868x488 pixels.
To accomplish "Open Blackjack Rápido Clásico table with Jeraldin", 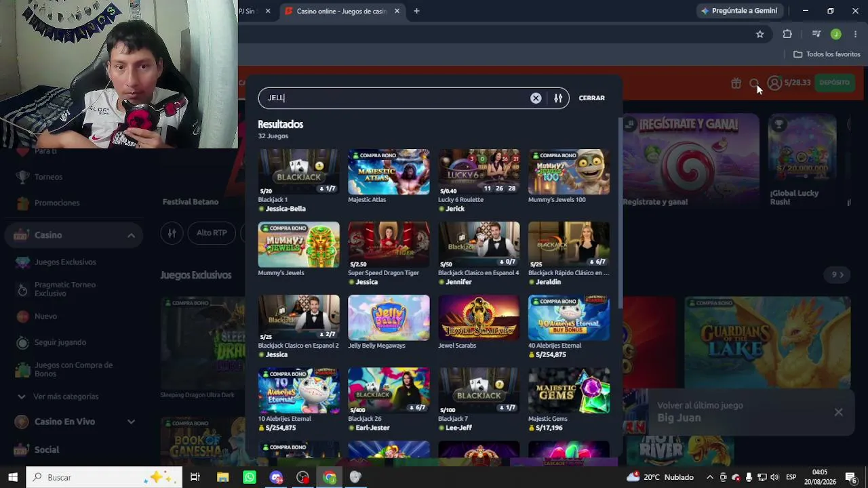I will 569,245.
